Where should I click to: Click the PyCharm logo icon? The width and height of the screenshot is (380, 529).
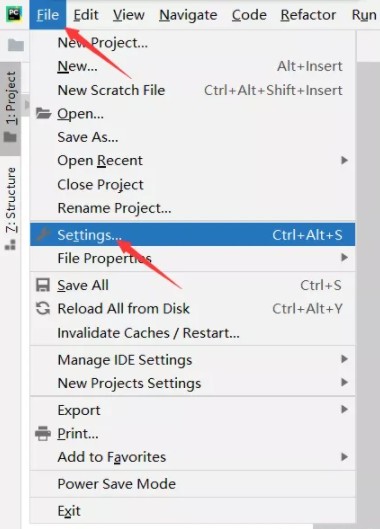pos(14,14)
